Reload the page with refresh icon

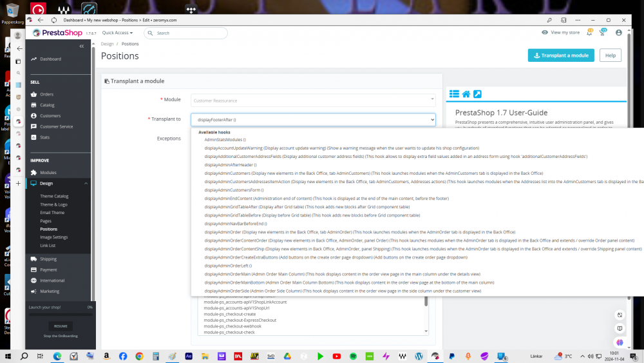click(54, 20)
